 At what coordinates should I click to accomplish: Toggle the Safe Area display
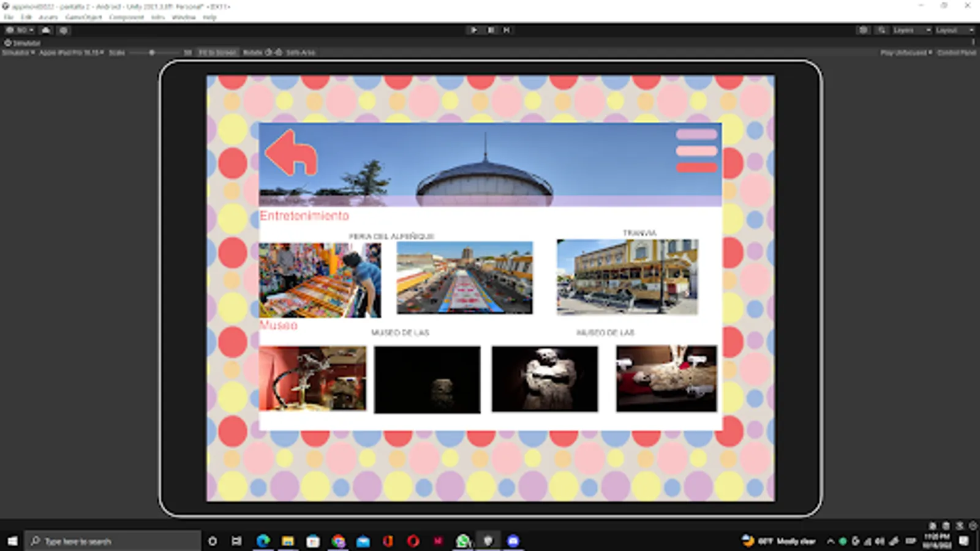point(300,53)
